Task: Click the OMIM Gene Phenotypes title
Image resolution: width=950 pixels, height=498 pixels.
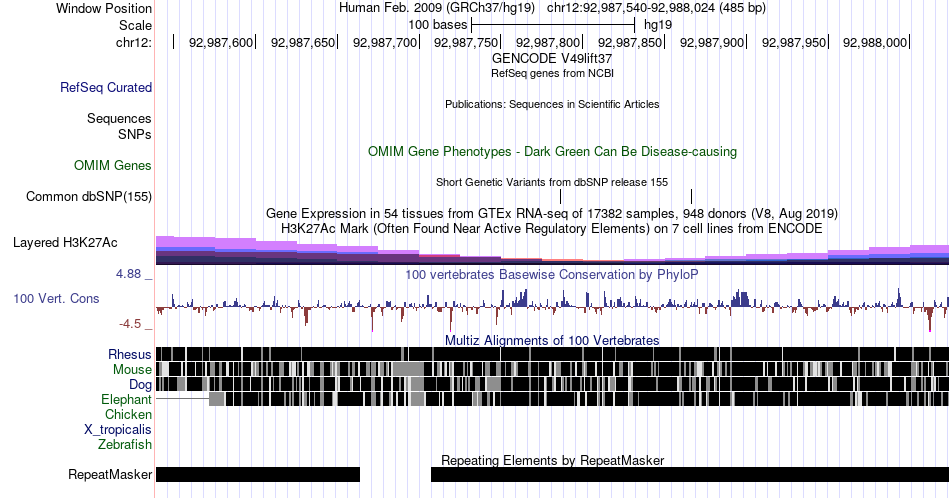Action: pos(552,151)
